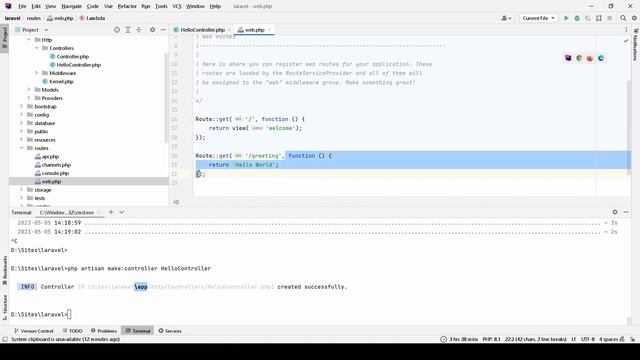
Task: Collapse the Http folder
Action: pos(29,40)
